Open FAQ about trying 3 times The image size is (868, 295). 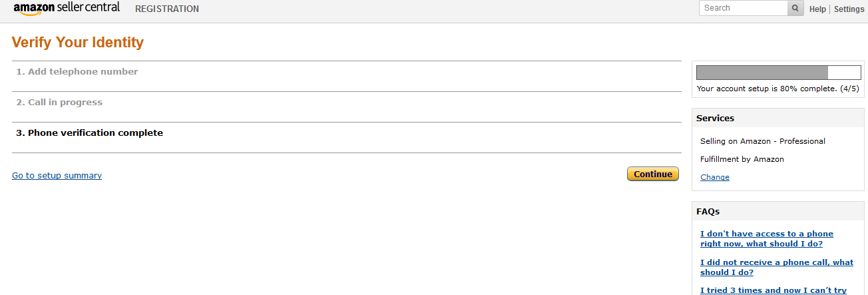pos(773,290)
